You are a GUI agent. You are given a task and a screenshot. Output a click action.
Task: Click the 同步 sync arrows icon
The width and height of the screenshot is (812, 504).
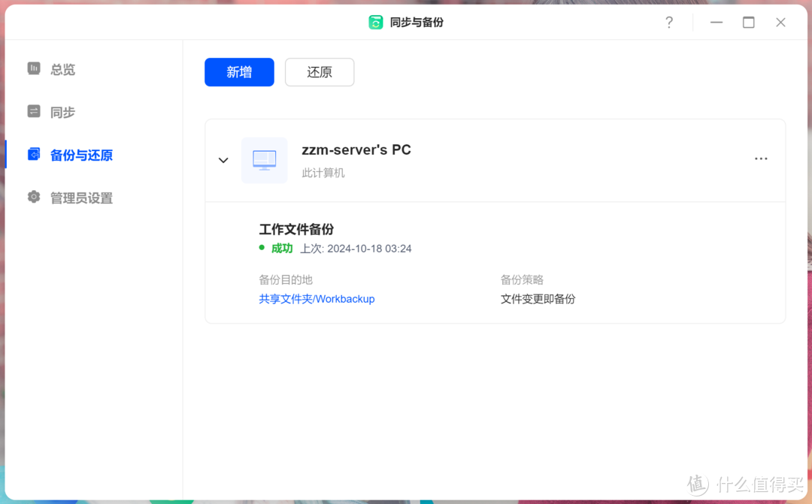click(34, 111)
